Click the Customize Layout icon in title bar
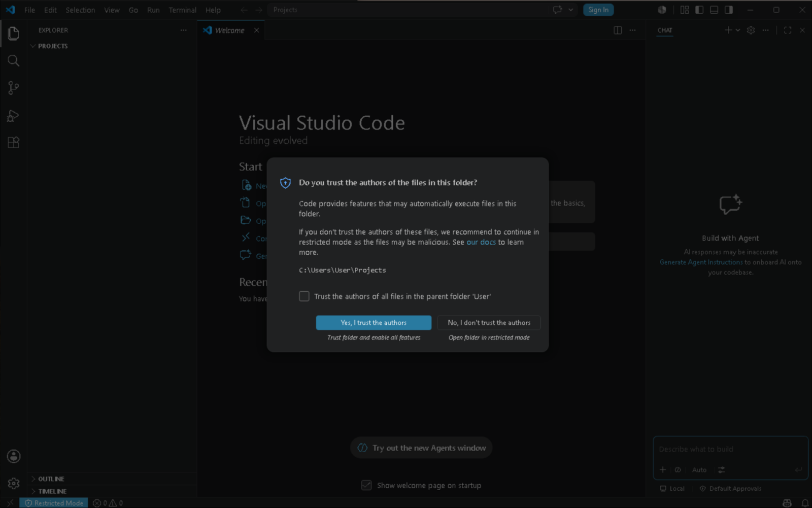Viewport: 812px width, 508px height. point(685,10)
